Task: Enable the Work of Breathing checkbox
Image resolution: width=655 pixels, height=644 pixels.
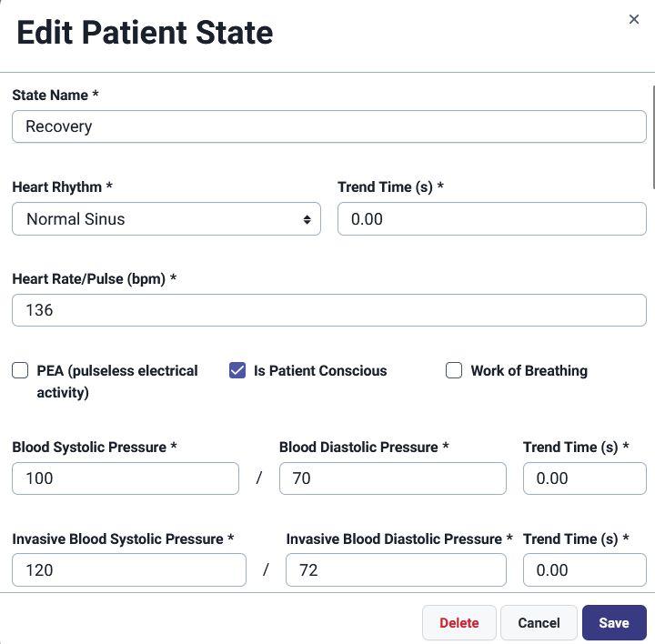Action: tap(454, 370)
